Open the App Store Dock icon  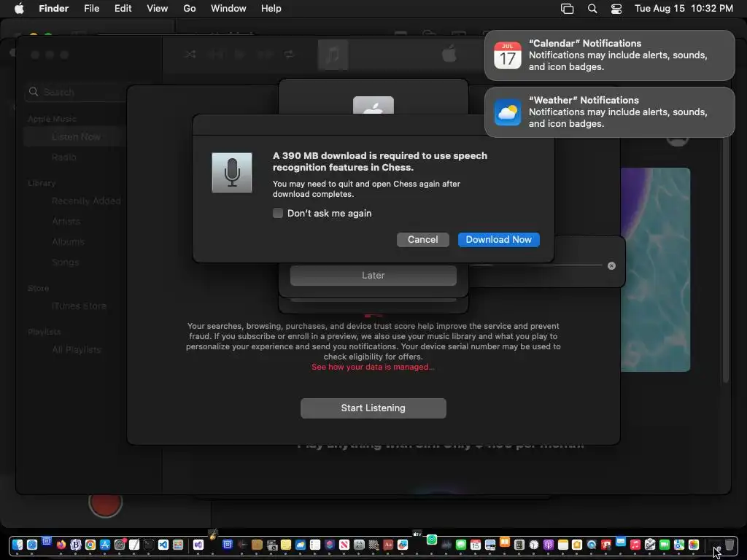click(x=105, y=545)
